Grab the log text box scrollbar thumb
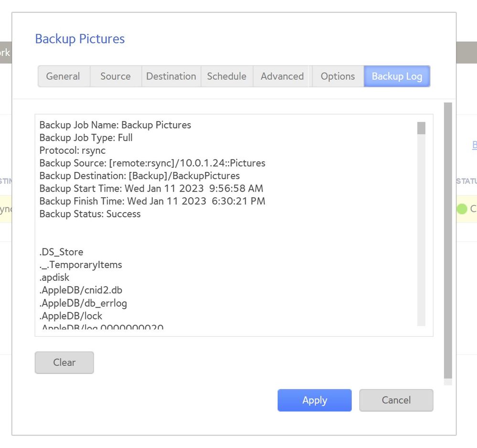 pyautogui.click(x=421, y=128)
